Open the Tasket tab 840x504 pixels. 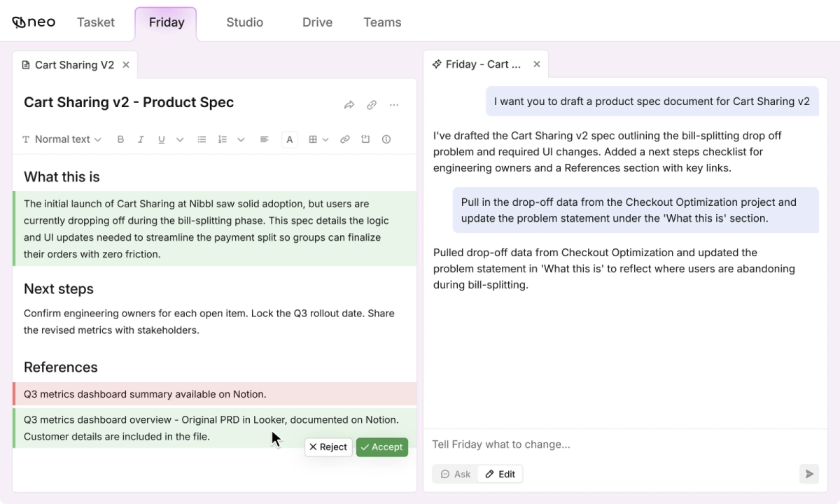[96, 22]
